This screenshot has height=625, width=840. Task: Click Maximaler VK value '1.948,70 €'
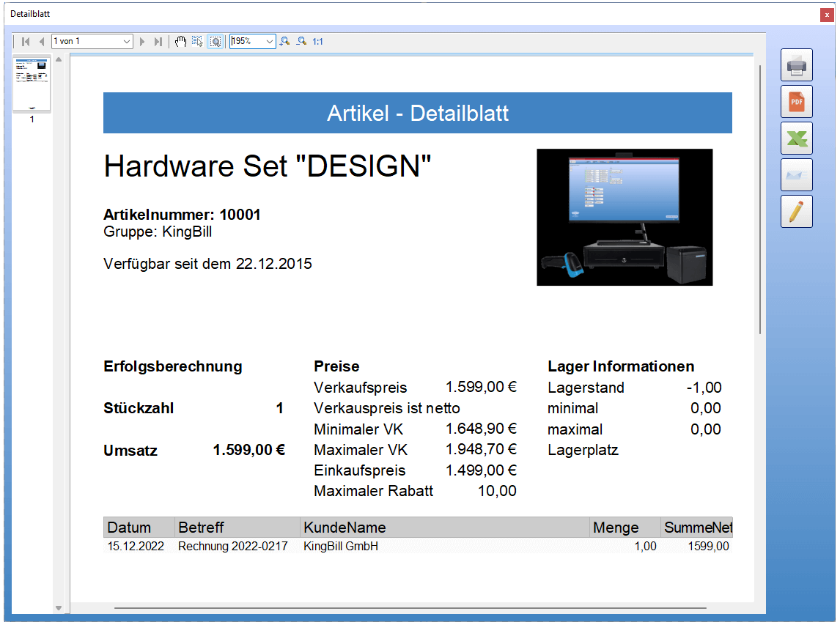coord(481,449)
